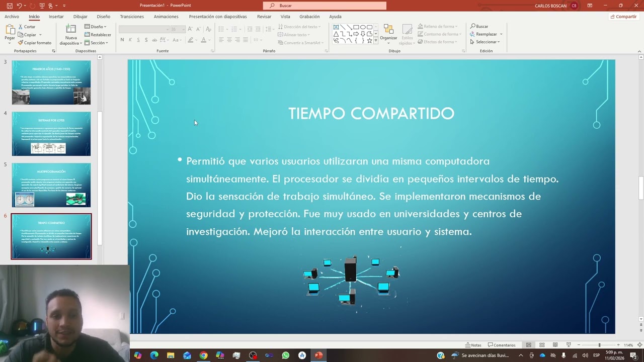
Task: Select slide 4 Sistemas por lotes thumbnail
Action: click(x=51, y=134)
